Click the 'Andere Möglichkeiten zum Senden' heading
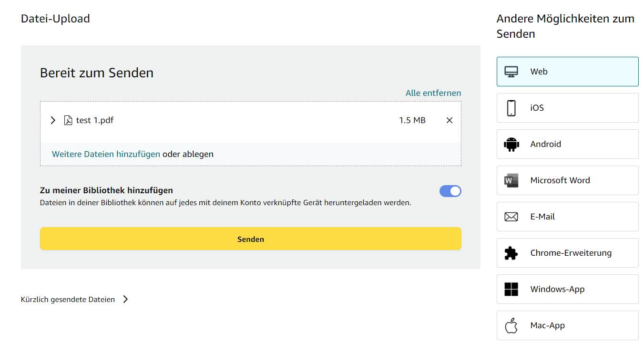 coord(565,26)
